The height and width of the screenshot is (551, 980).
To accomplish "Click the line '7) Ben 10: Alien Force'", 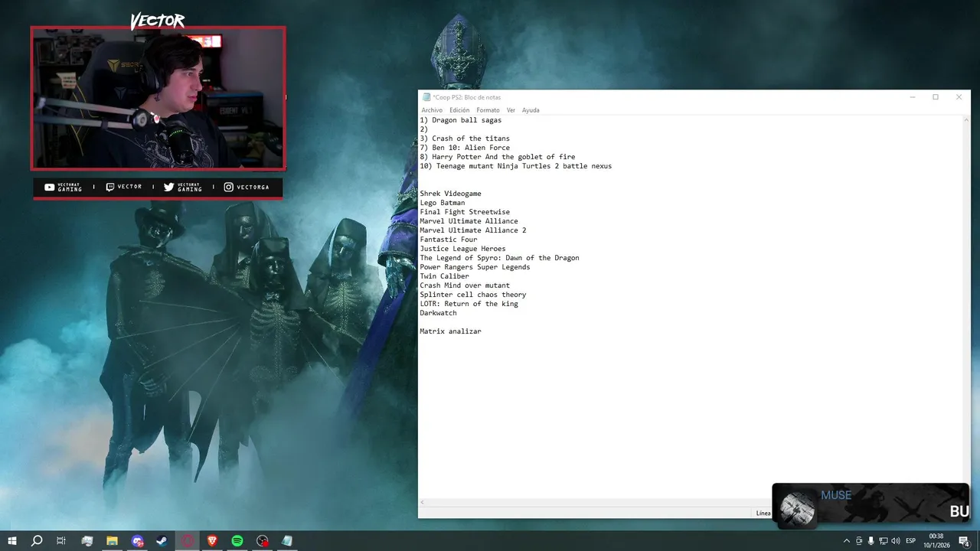I will point(465,148).
